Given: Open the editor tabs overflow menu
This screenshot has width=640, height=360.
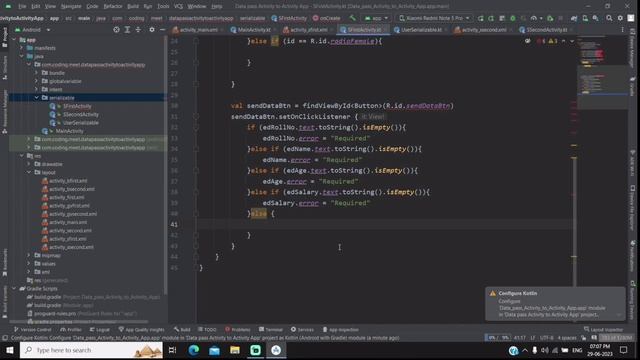Looking at the screenshot, I should coord(622,30).
